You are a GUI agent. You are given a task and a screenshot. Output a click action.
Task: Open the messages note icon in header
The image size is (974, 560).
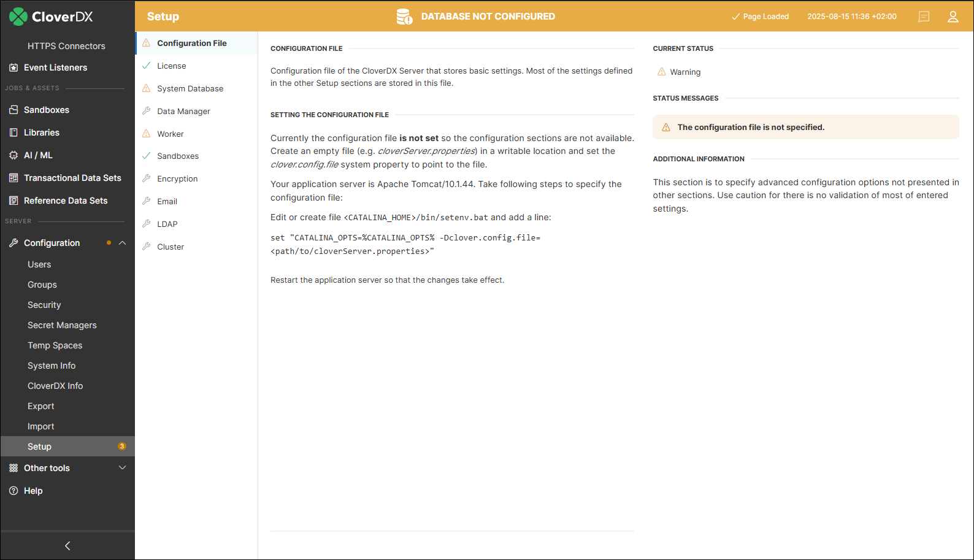(x=924, y=17)
